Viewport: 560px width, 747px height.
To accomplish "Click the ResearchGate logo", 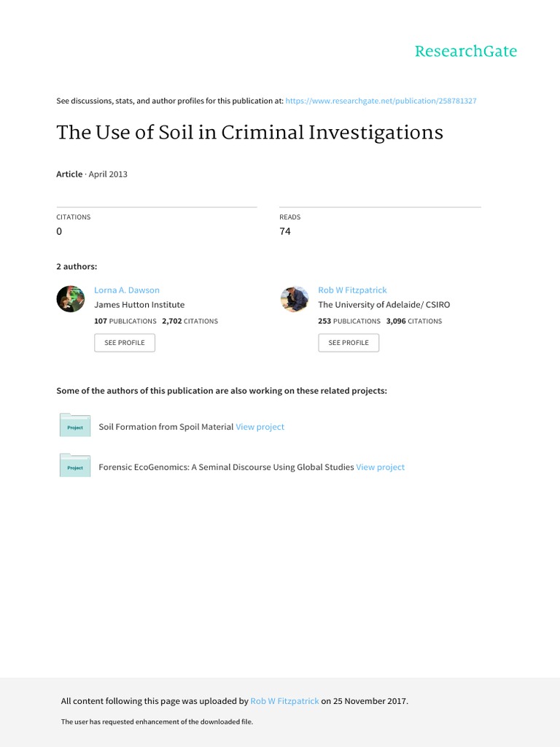I will click(x=465, y=51).
